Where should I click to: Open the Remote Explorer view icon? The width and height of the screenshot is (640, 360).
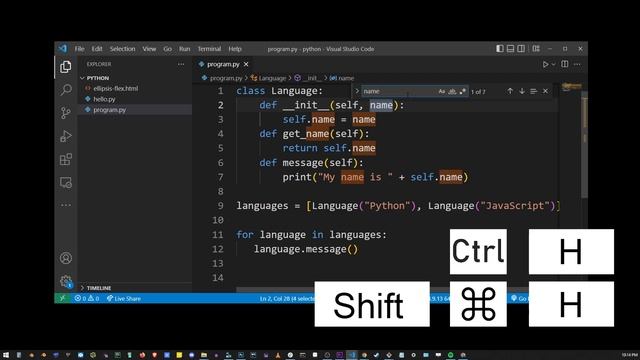click(x=66, y=182)
